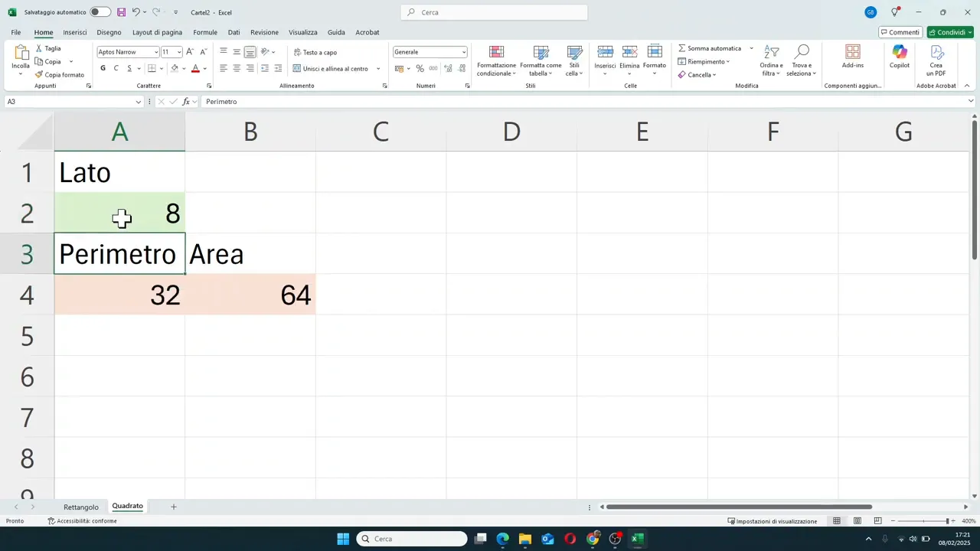Viewport: 980px width, 551px height.
Task: Apply percent style format
Action: [420, 68]
